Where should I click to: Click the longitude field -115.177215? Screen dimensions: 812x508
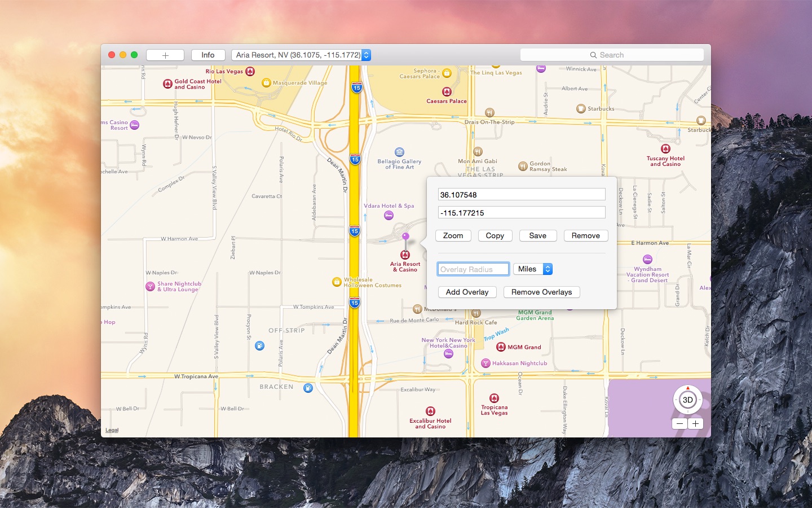522,213
